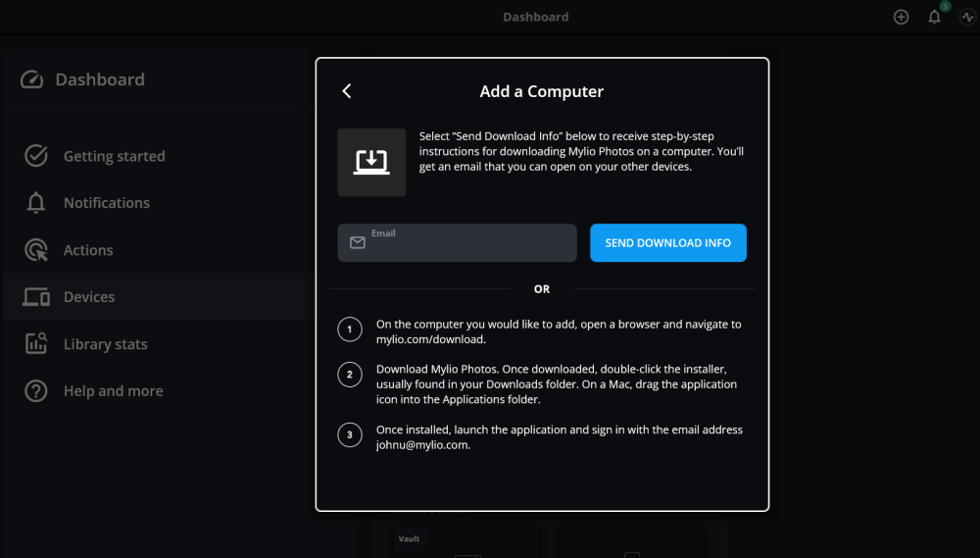This screenshot has height=558, width=980.
Task: Click the Library stats chart icon
Action: [x=36, y=344]
